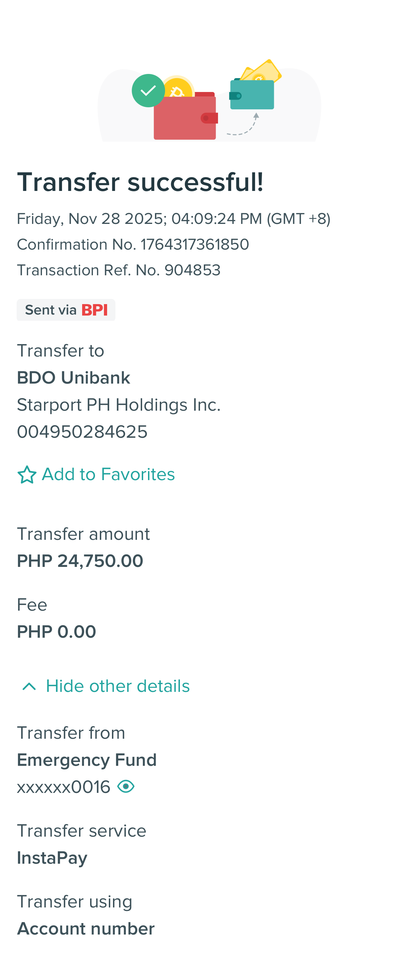Click the PHP 24,750.00 transfer amount
418x980 pixels.
80,561
